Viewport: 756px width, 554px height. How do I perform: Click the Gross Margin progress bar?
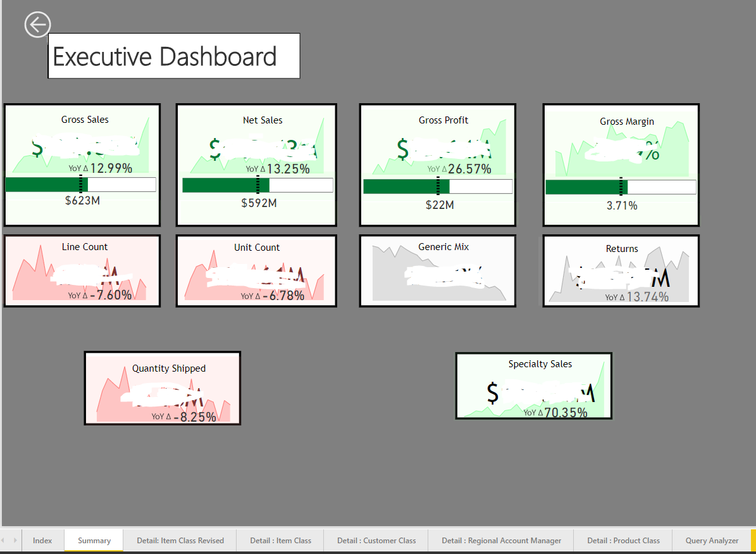click(621, 187)
